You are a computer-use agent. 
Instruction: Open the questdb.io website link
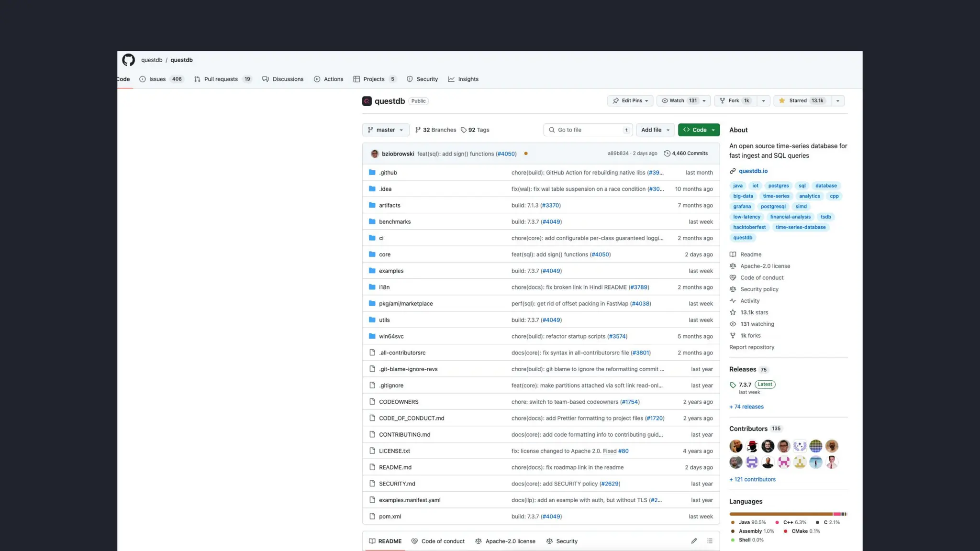pyautogui.click(x=753, y=171)
